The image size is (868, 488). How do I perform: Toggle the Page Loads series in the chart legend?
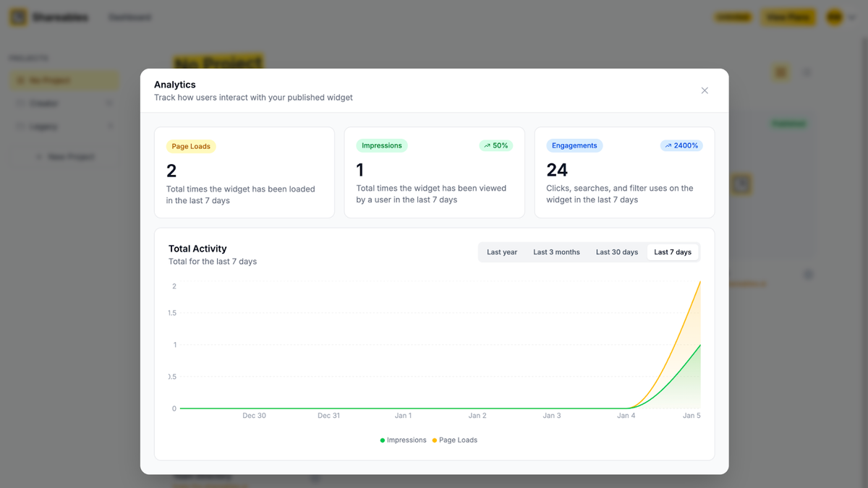454,440
